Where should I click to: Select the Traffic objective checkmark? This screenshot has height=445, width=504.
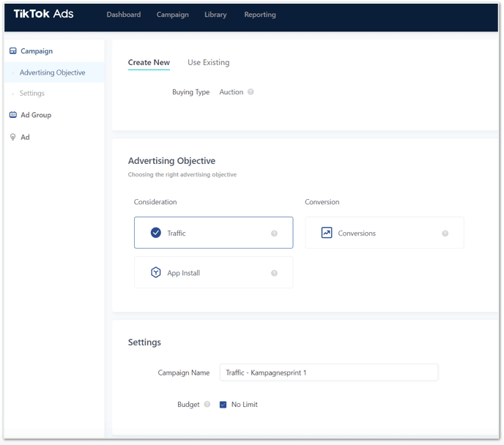155,233
